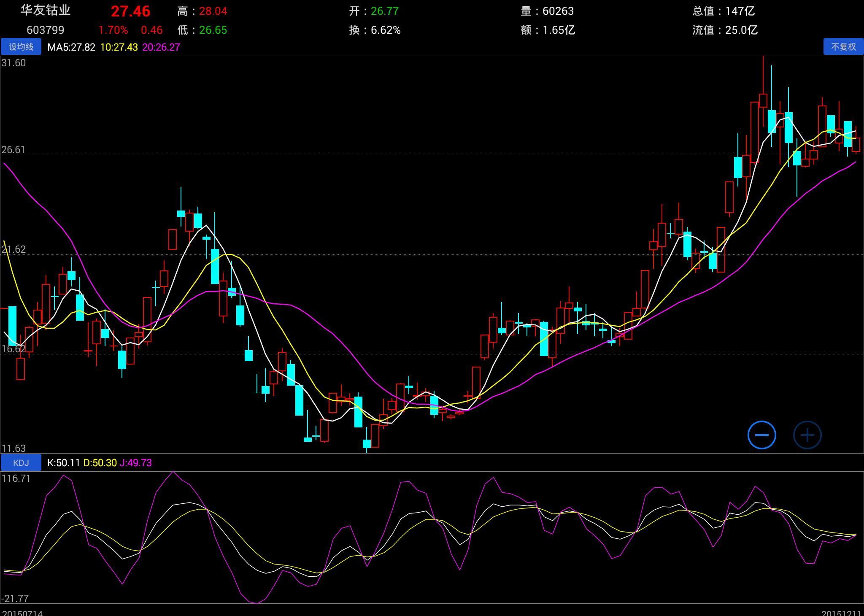Open the KDJ indicator selector

coord(21,463)
